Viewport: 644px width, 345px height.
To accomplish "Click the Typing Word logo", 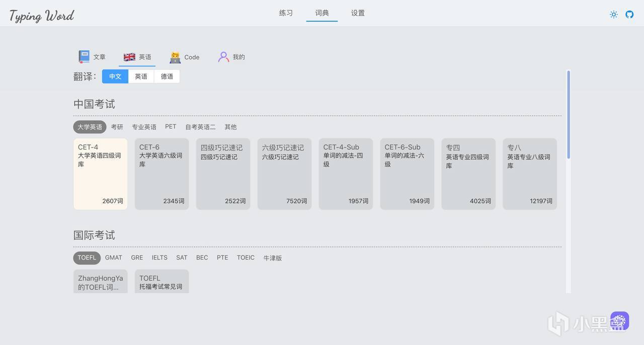I will pyautogui.click(x=42, y=16).
